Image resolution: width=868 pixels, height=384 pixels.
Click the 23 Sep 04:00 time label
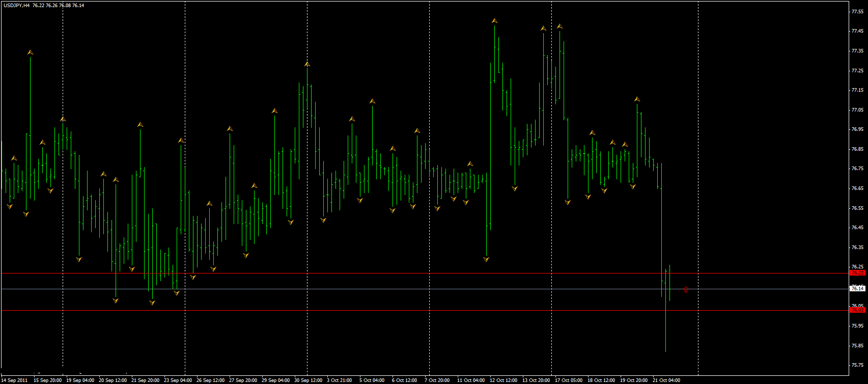pos(178,380)
